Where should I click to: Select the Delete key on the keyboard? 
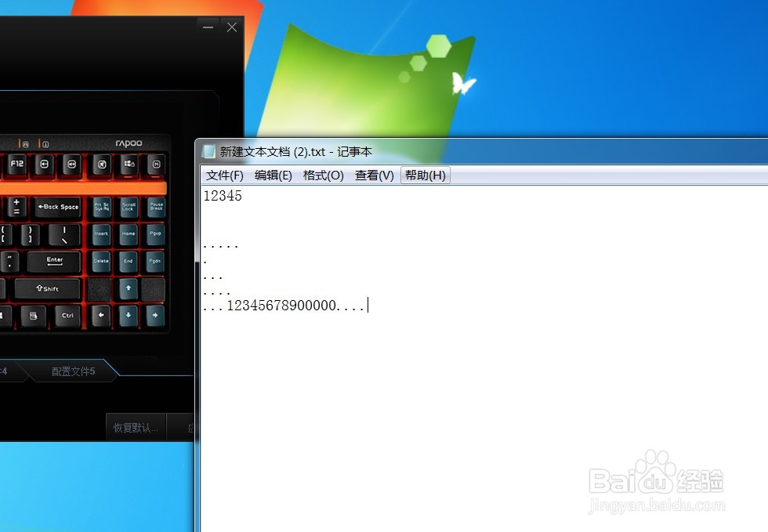pos(101,262)
